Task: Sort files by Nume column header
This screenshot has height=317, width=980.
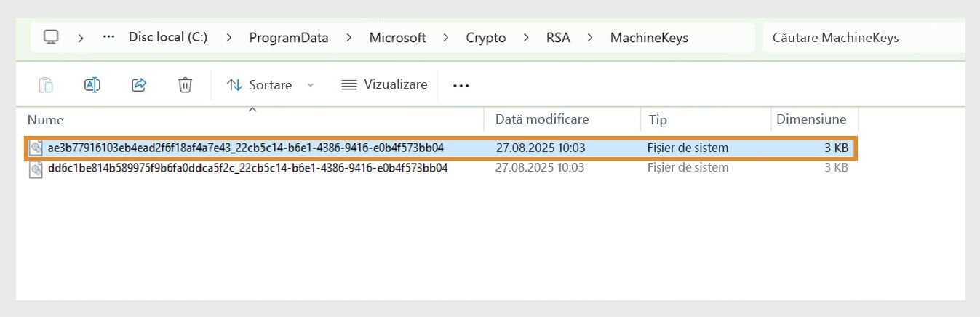Action: click(45, 120)
